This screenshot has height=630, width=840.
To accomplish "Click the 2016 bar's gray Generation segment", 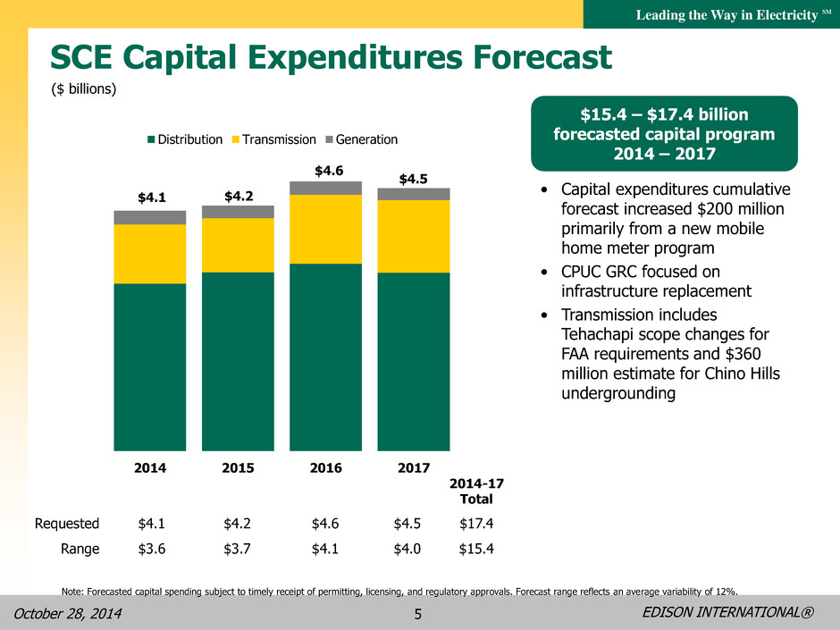I will 325,188.
